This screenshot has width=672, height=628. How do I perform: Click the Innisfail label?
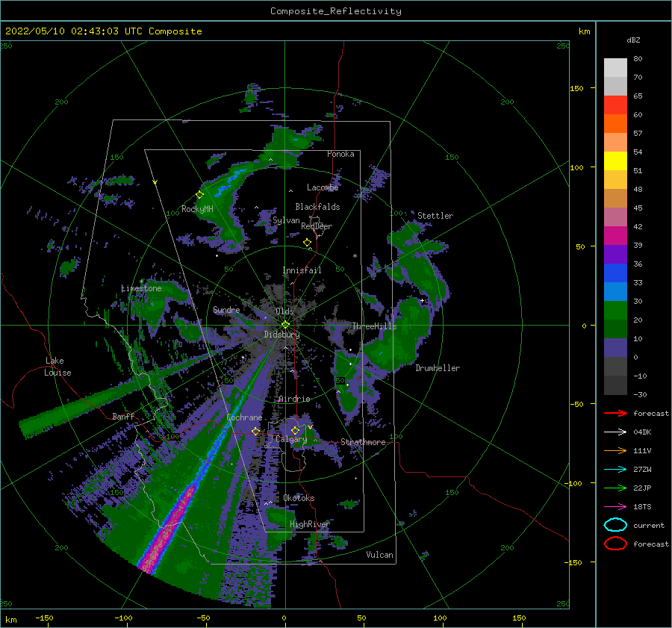pos(302,270)
